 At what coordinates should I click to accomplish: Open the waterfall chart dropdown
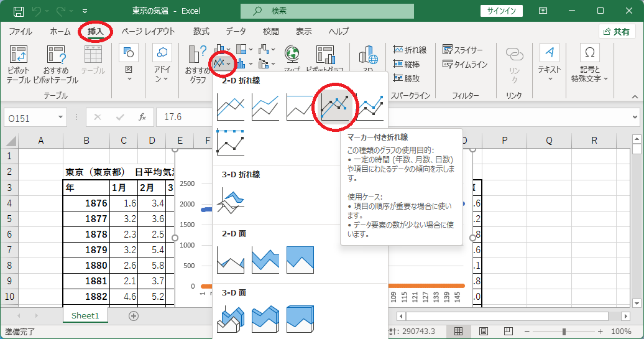267,49
